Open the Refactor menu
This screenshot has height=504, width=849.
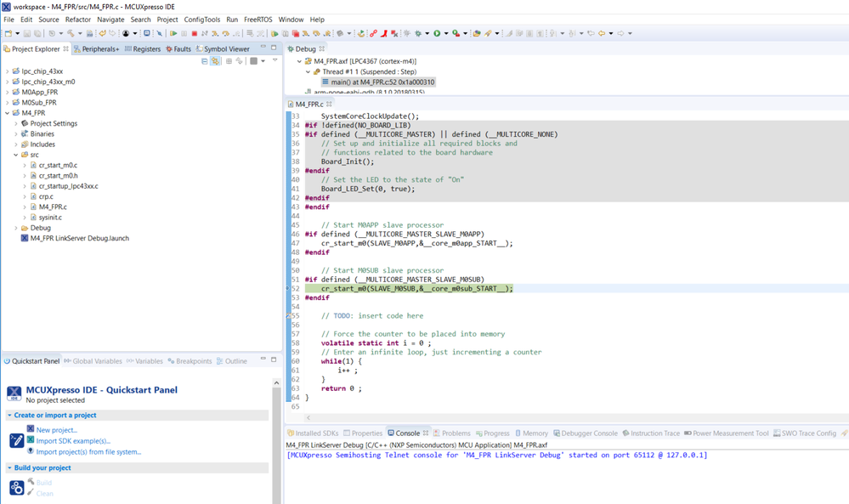(78, 20)
